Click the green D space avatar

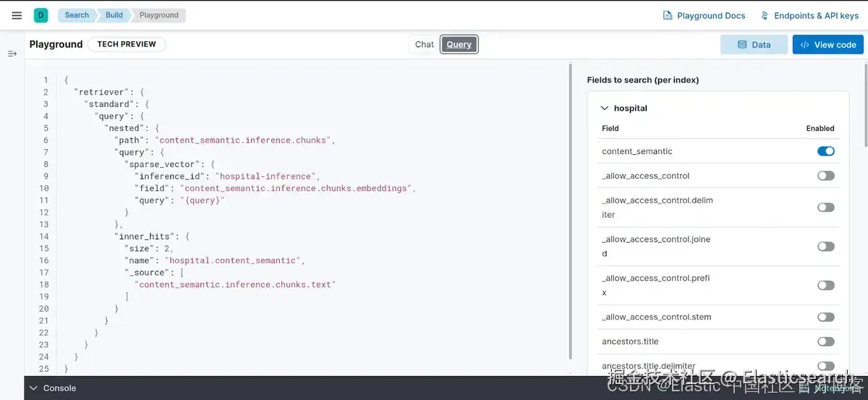41,15
